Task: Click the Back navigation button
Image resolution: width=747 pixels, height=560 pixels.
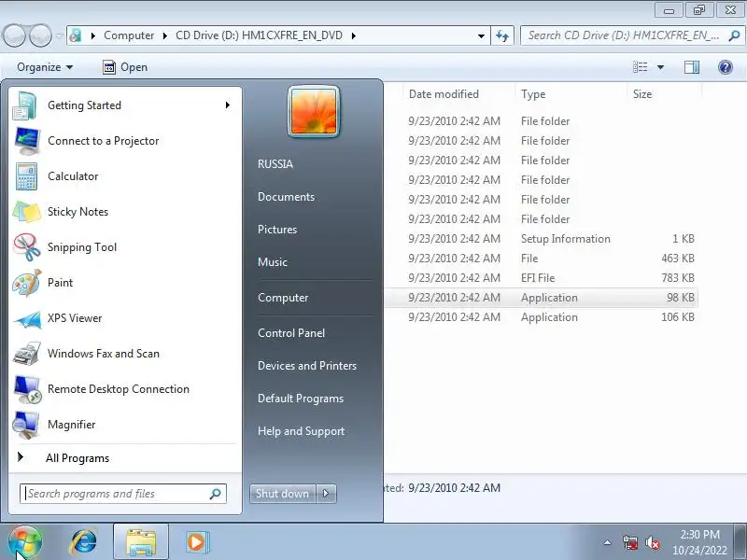Action: [x=14, y=35]
